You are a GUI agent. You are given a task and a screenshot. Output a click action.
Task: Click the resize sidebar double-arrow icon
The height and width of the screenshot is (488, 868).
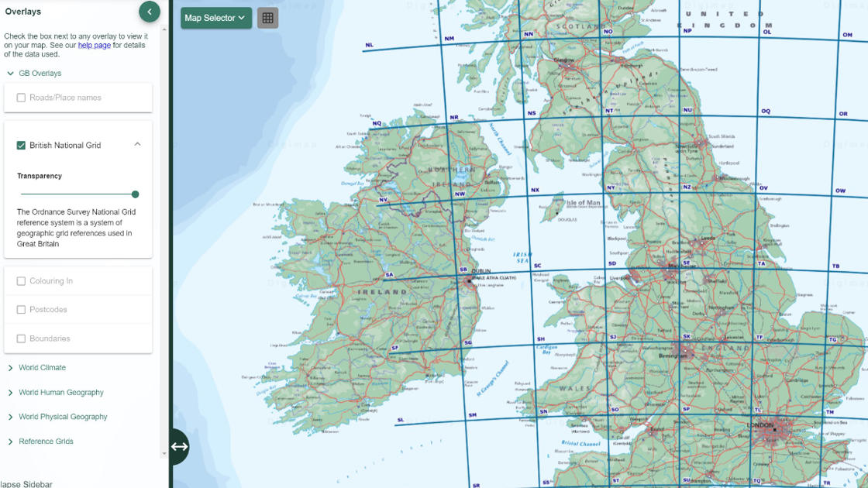pos(179,446)
